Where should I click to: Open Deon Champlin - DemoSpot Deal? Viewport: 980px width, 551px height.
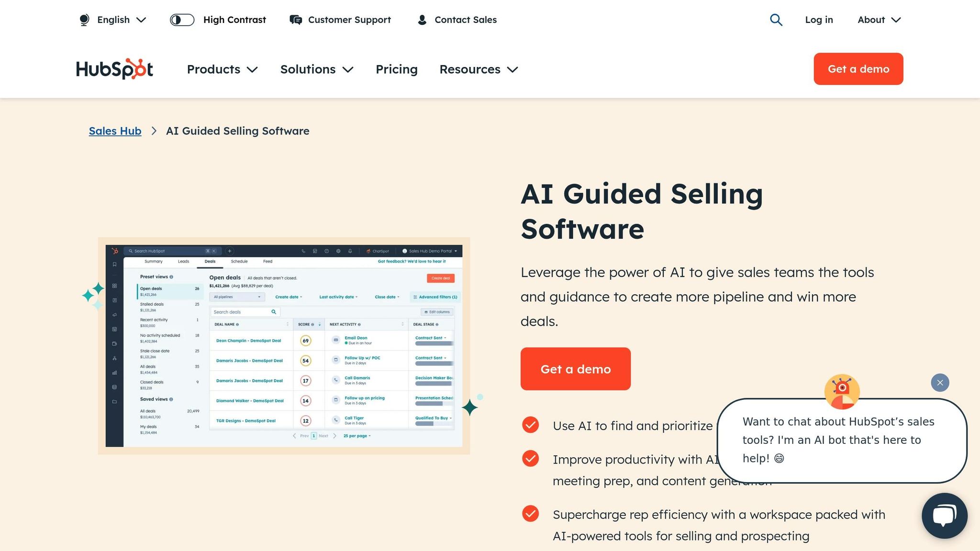pyautogui.click(x=248, y=341)
